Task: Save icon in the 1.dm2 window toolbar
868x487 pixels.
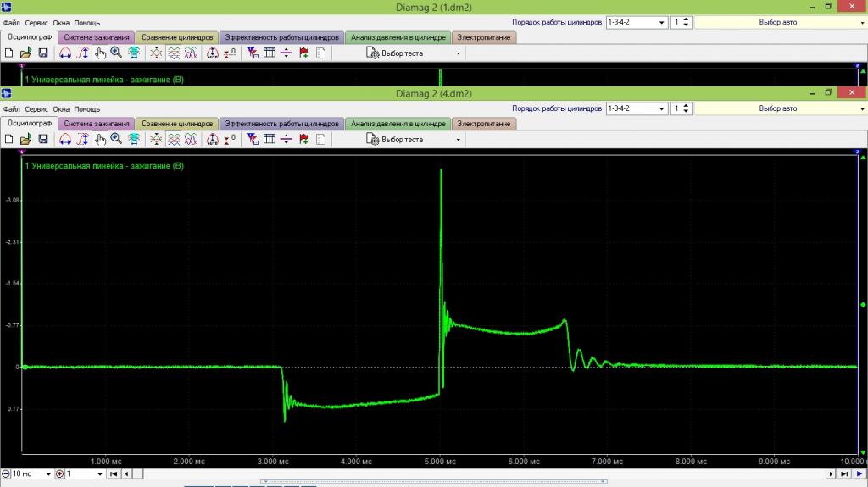Action: pyautogui.click(x=43, y=53)
